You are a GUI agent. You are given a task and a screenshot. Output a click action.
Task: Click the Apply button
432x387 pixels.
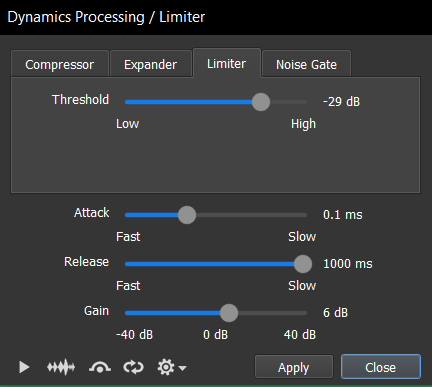pyautogui.click(x=294, y=367)
